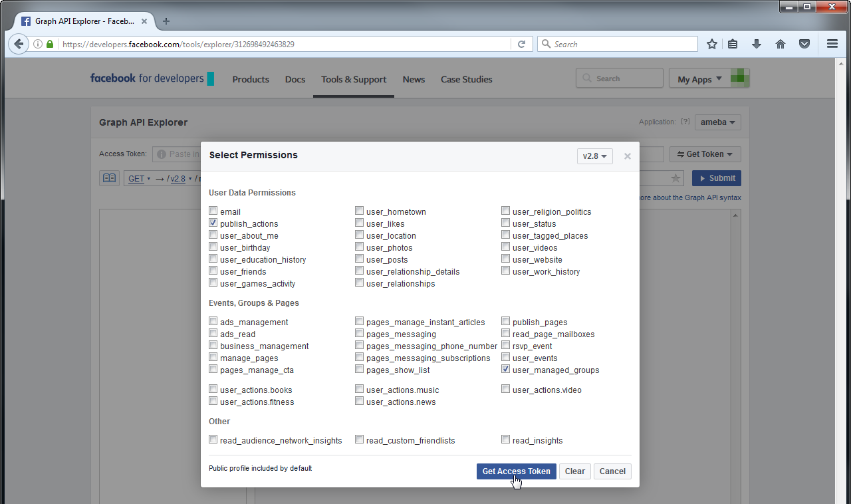Bookmark this page with the star icon
The image size is (851, 504).
(712, 44)
